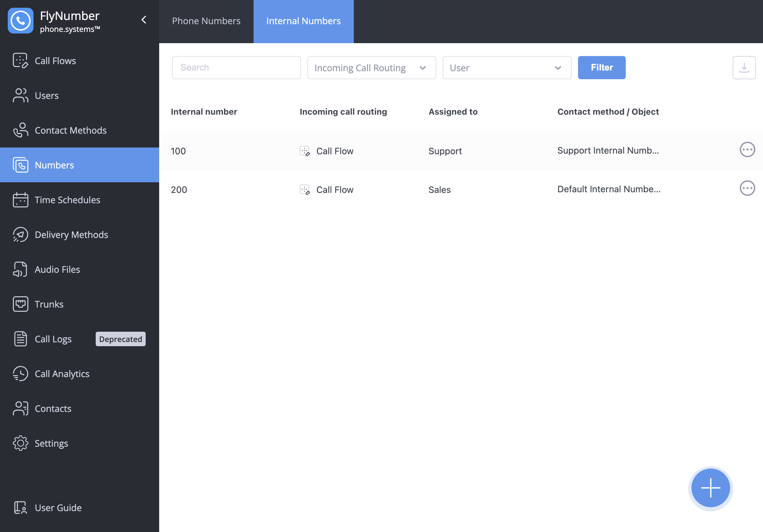Click the Call Flow text in row 200
The image size is (763, 532).
(335, 190)
